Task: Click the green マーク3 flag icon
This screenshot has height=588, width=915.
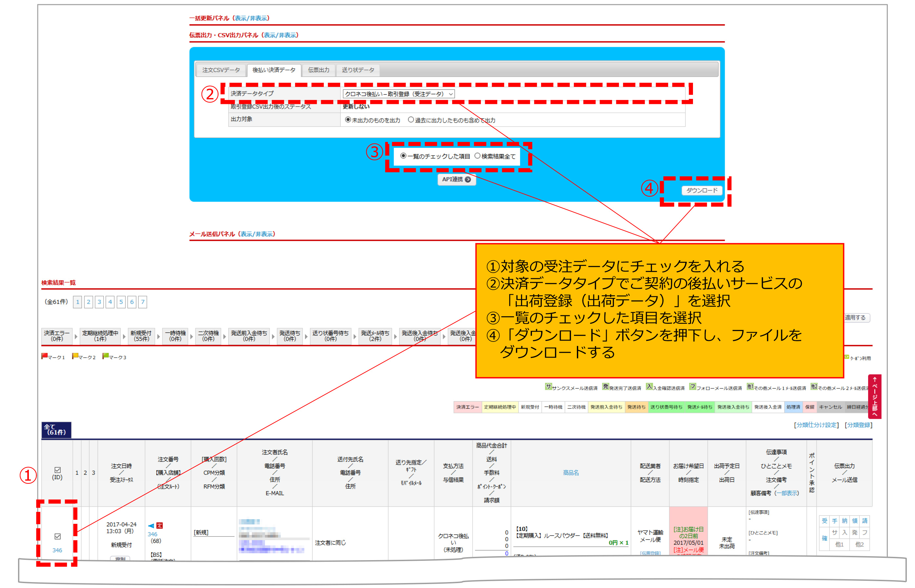Action: pyautogui.click(x=106, y=356)
